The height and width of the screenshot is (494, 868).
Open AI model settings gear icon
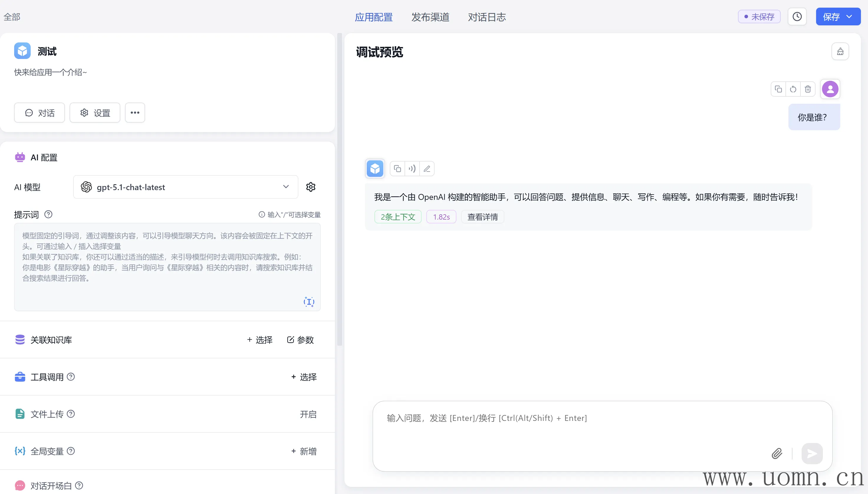[310, 187]
